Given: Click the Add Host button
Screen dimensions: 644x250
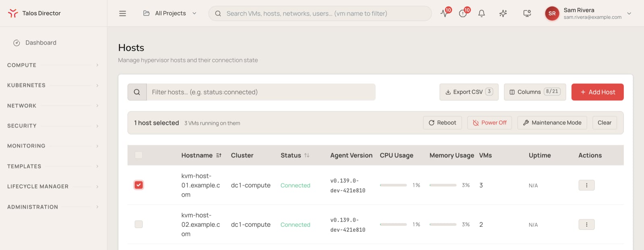Looking at the screenshot, I should tap(597, 92).
